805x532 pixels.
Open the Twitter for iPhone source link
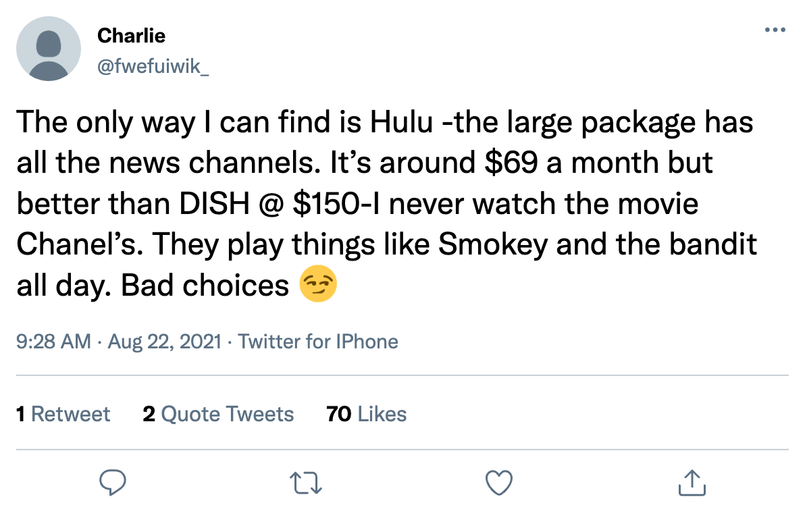click(x=318, y=342)
